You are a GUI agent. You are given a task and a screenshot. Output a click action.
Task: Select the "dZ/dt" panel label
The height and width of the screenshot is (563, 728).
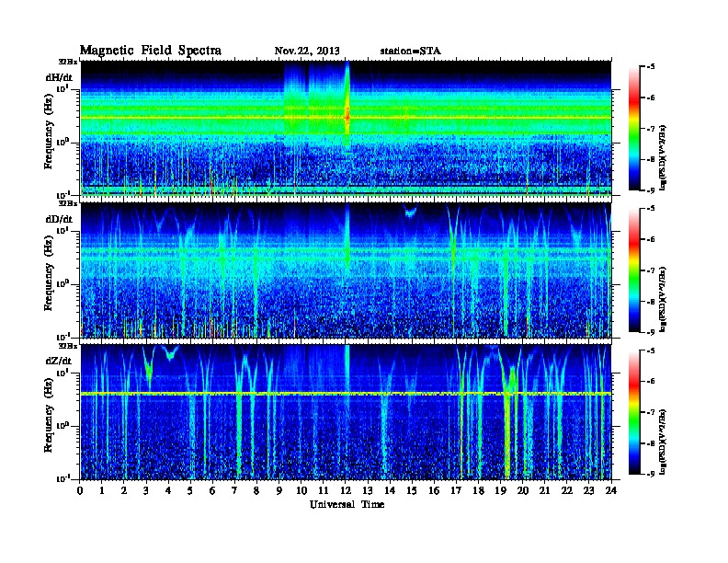(59, 361)
